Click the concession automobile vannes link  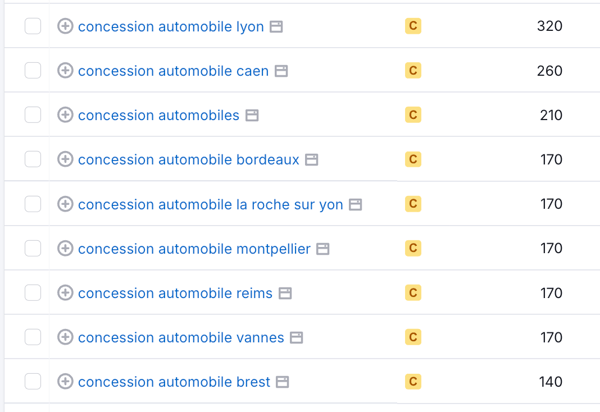[181, 338]
